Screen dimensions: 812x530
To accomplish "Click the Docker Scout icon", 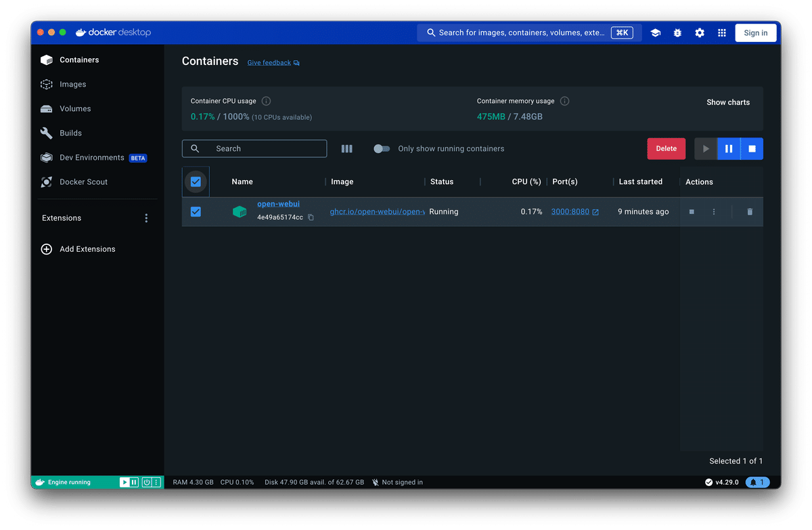I will click(x=47, y=181).
